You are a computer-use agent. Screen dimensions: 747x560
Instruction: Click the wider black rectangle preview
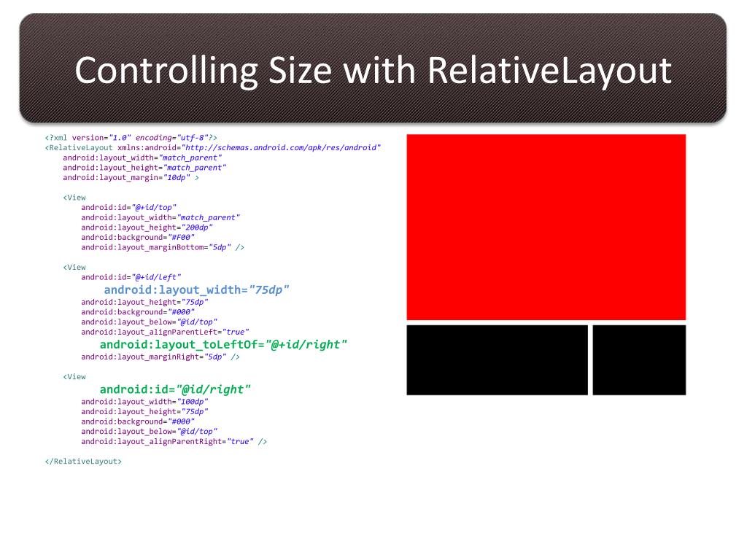(x=497, y=360)
